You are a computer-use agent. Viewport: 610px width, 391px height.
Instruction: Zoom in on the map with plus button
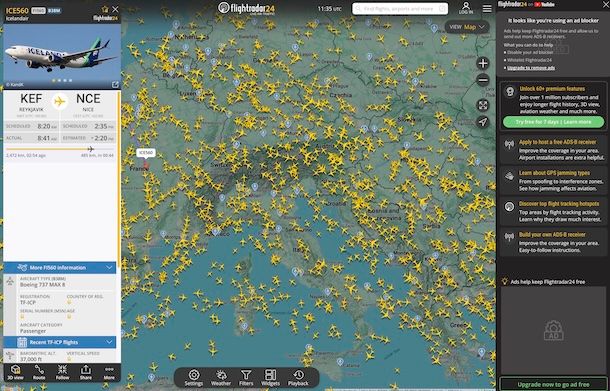click(483, 63)
